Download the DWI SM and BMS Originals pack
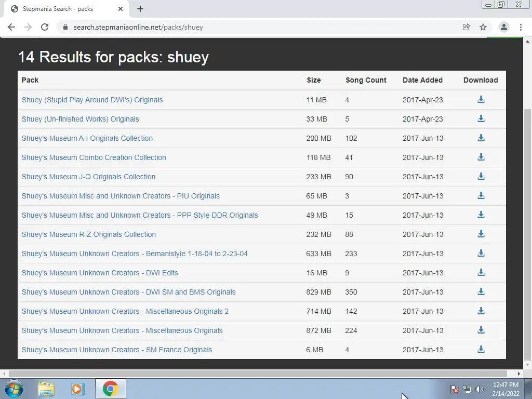Viewport: 532px width, 399px height. pyautogui.click(x=481, y=292)
